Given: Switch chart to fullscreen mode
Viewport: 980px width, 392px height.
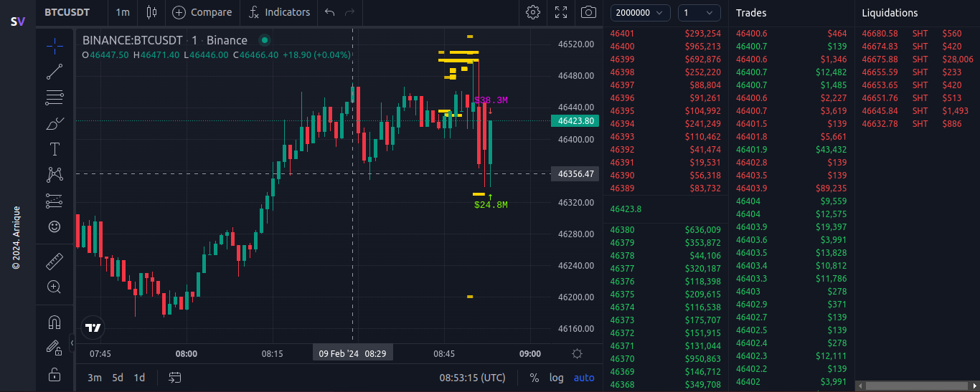Looking at the screenshot, I should pos(561,12).
